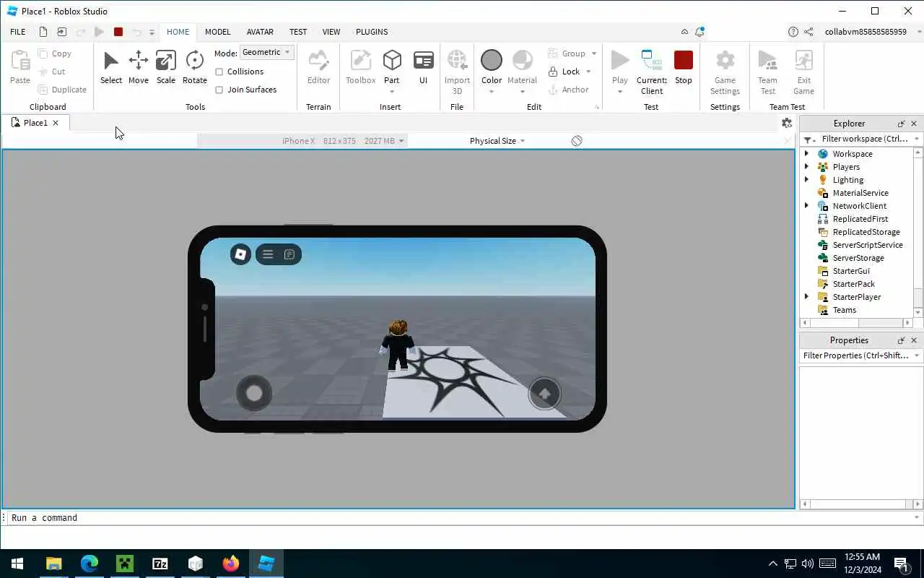Open the Lock dropdown arrow

point(588,72)
